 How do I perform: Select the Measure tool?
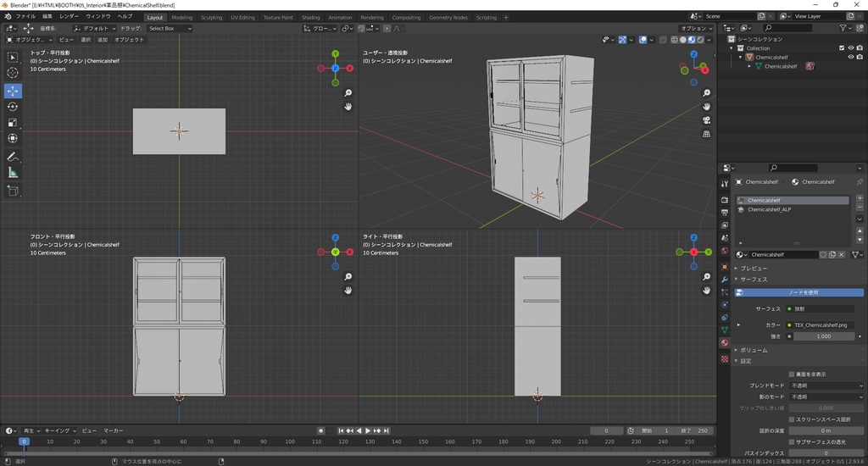tap(13, 173)
